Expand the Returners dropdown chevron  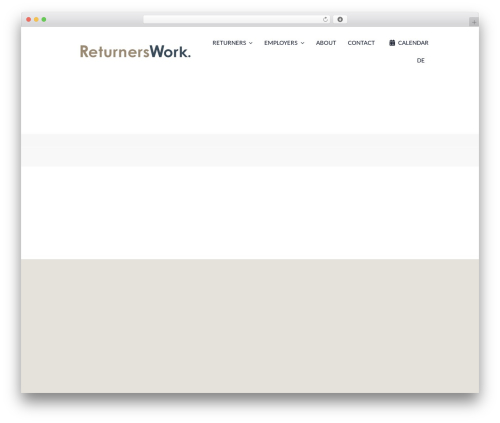click(x=251, y=43)
